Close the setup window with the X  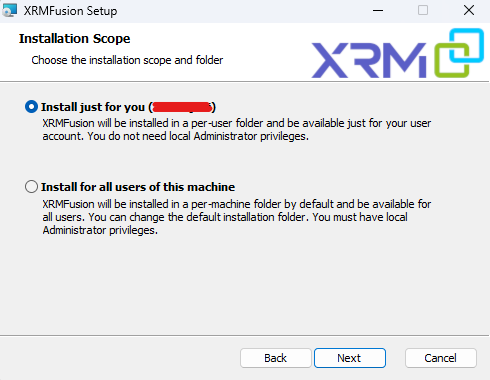[x=469, y=10]
